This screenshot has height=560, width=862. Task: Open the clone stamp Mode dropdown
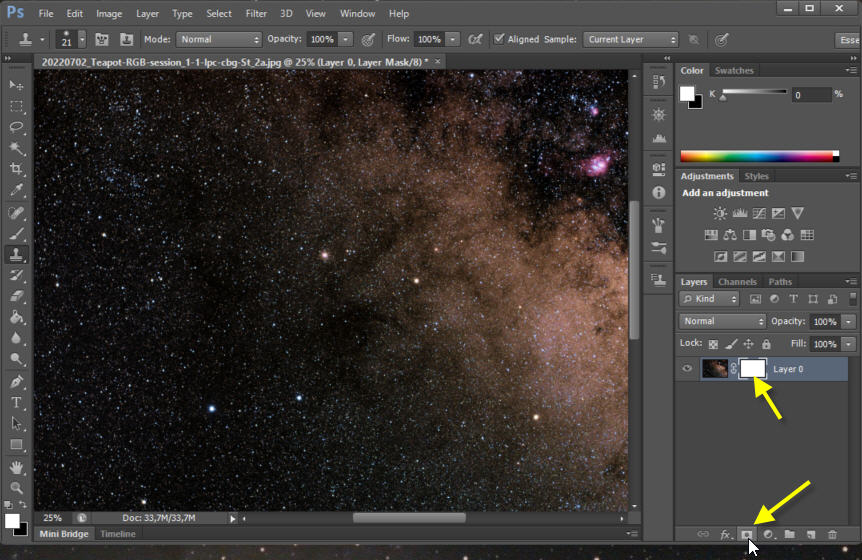point(219,40)
